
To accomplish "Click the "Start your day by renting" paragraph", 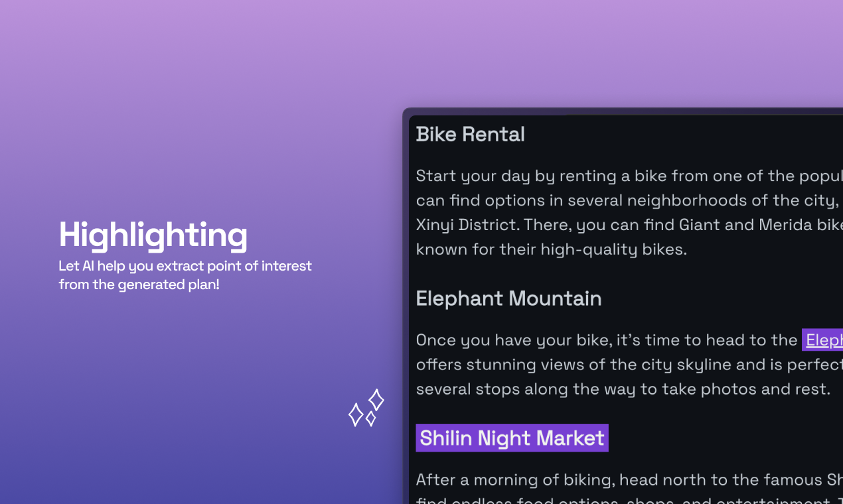I will pos(629,212).
